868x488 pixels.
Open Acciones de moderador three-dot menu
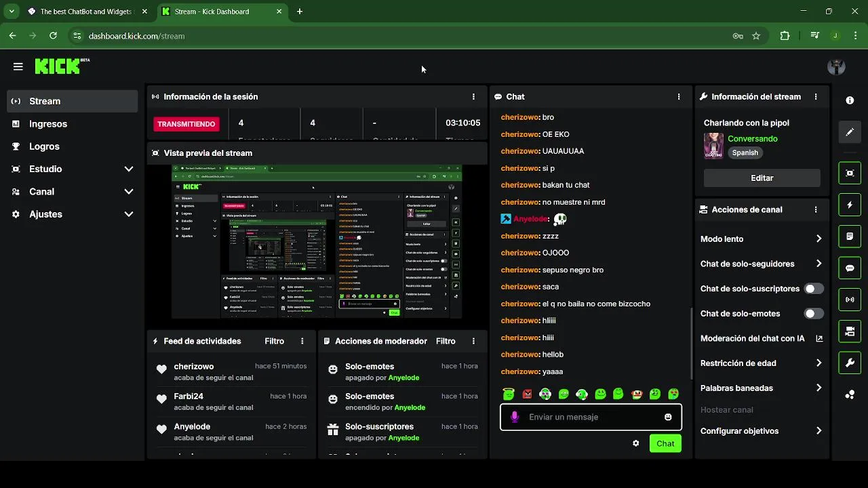tap(473, 341)
